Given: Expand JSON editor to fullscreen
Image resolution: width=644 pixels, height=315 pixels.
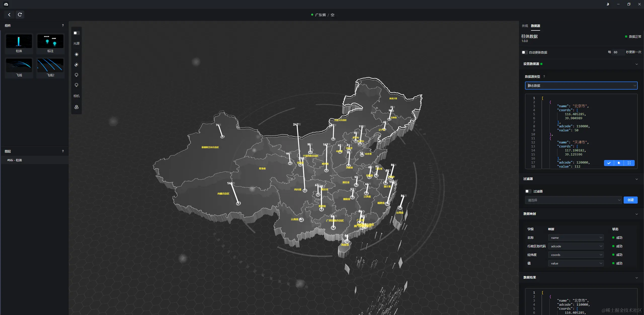Looking at the screenshot, I should pyautogui.click(x=629, y=163).
